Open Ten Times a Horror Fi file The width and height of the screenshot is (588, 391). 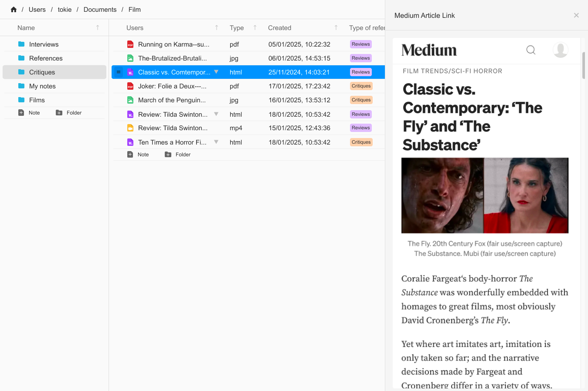(172, 142)
